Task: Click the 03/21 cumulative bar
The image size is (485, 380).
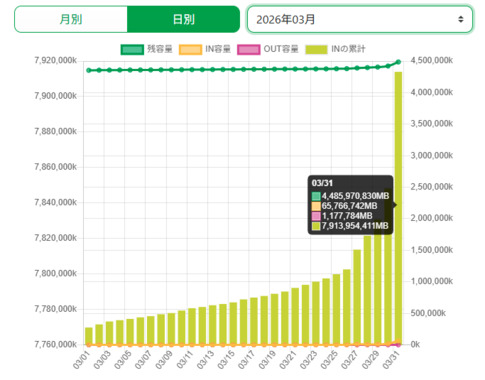Action: [x=295, y=316]
